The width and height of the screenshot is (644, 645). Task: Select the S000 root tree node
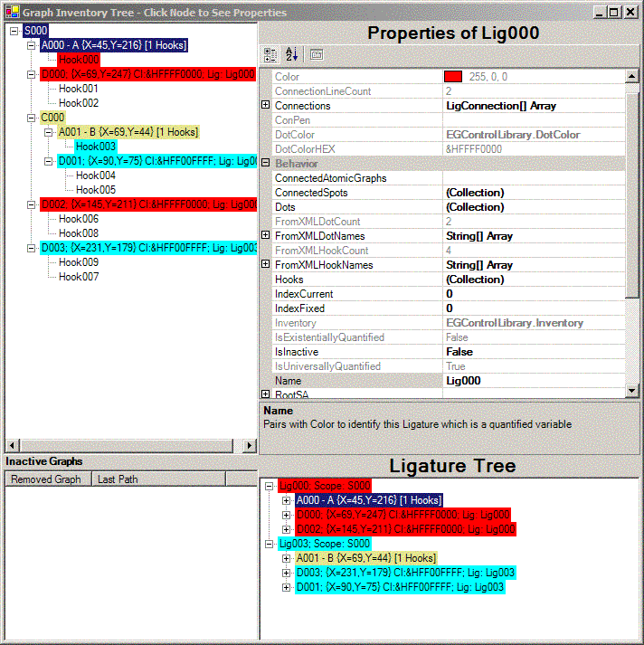(x=37, y=31)
